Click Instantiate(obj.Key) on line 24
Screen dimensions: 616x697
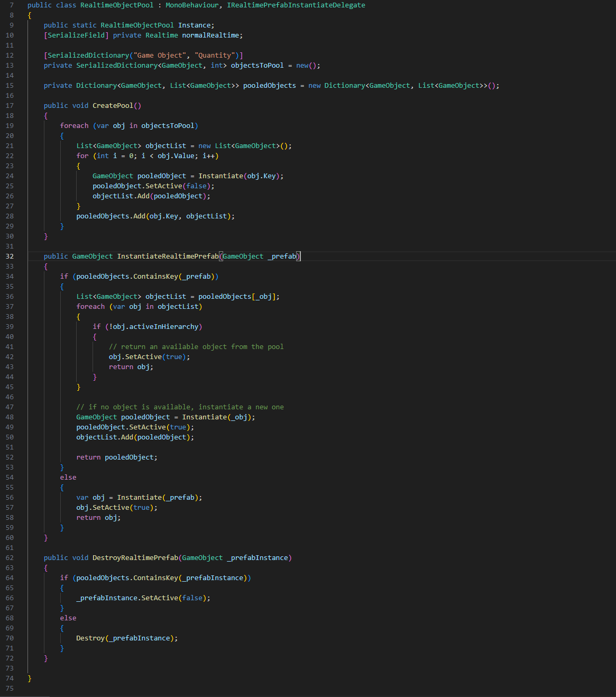pyautogui.click(x=239, y=176)
